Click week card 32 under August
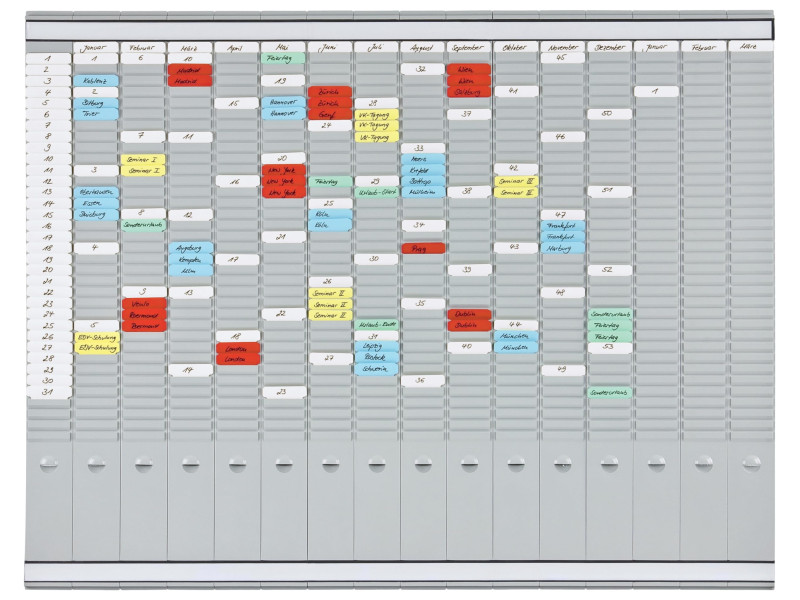 422,69
